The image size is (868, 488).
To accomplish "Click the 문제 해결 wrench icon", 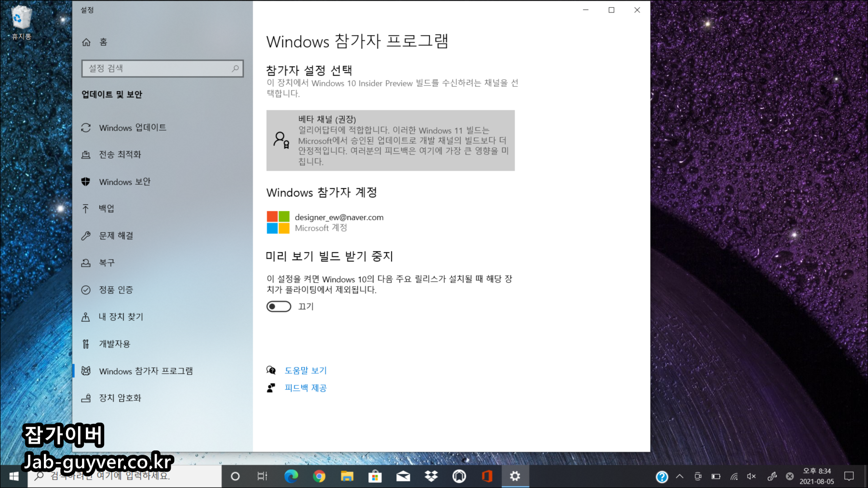I will [x=86, y=236].
